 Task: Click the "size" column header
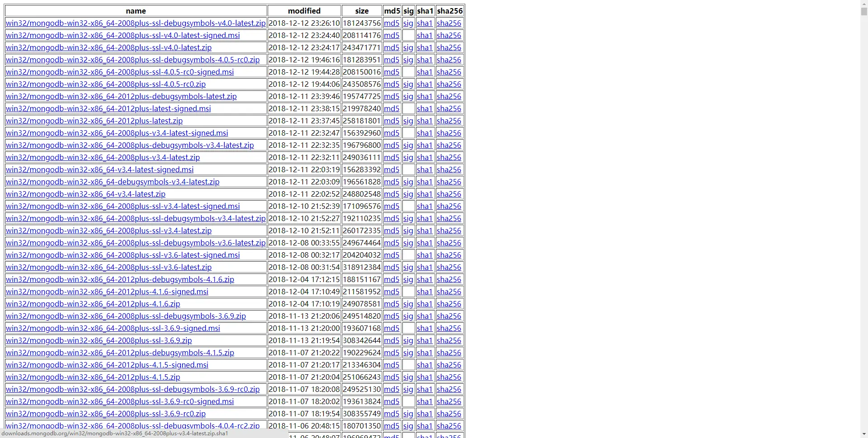[362, 11]
